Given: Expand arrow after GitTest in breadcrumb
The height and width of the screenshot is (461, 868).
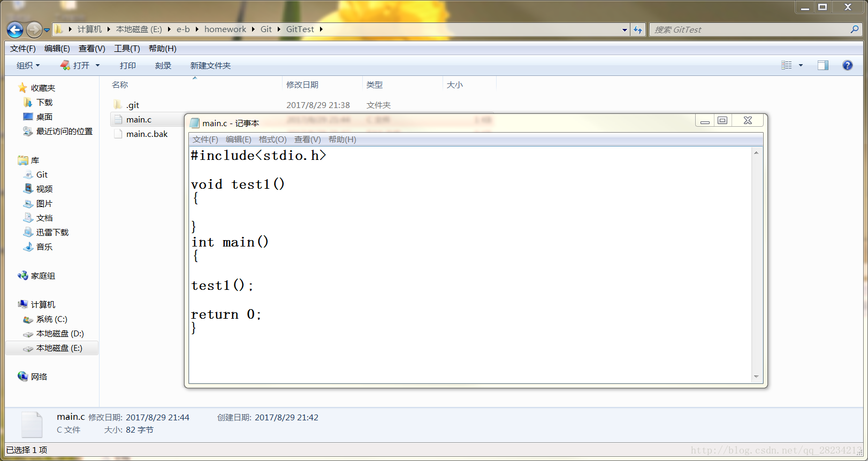Looking at the screenshot, I should [321, 29].
